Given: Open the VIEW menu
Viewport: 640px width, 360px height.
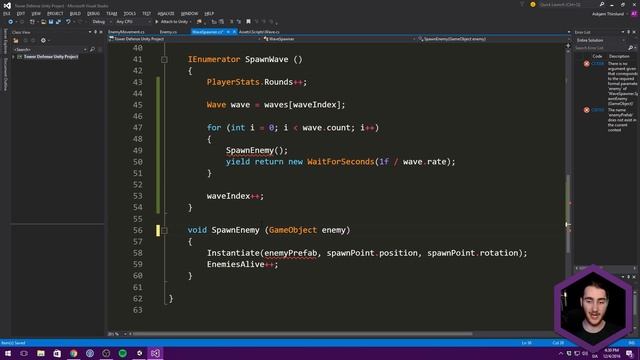Looking at the screenshot, I should [36, 13].
